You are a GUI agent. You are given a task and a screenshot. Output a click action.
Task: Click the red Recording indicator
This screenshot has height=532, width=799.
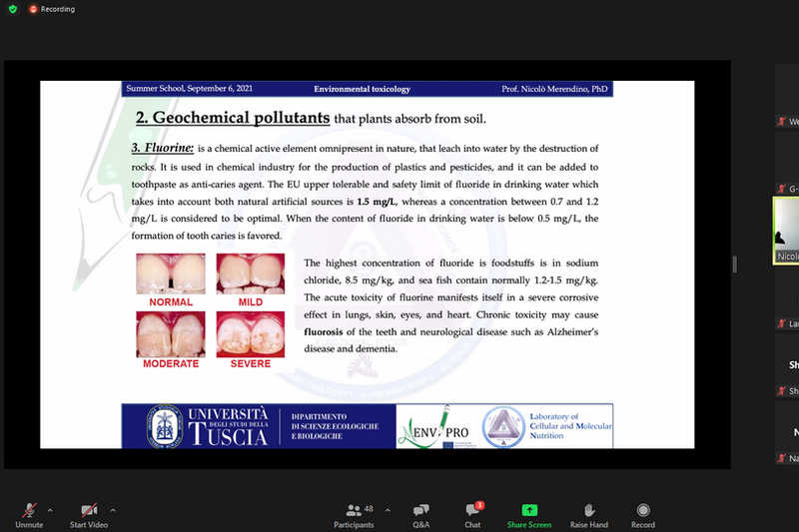[x=52, y=9]
